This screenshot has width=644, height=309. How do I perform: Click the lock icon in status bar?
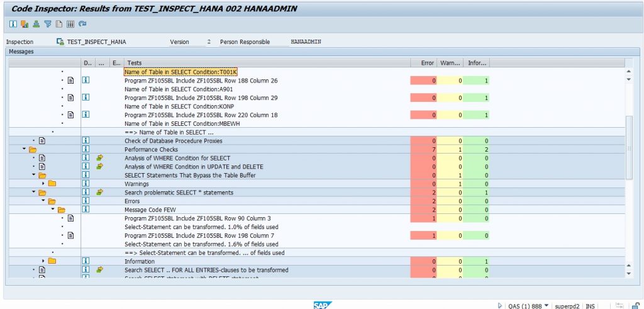point(636,306)
